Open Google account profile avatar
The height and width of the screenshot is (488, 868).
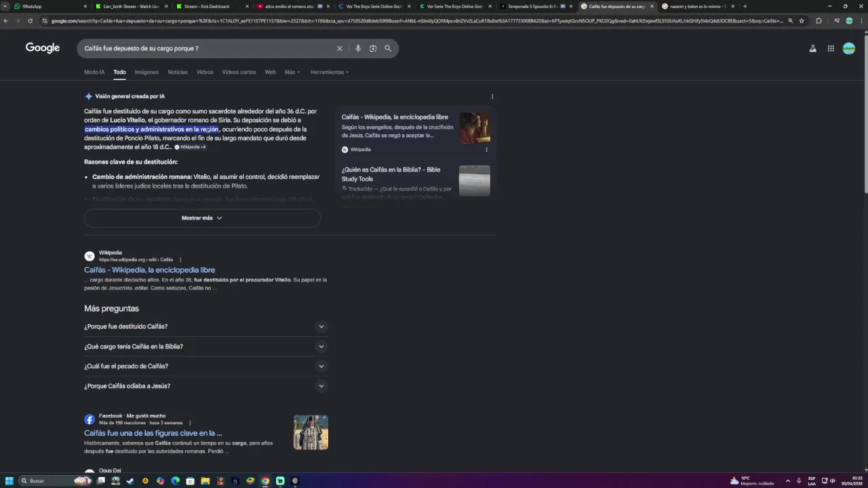tap(849, 48)
